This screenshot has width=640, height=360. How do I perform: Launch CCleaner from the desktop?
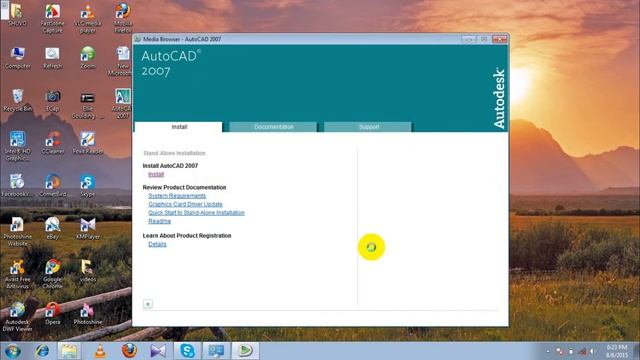(x=52, y=143)
